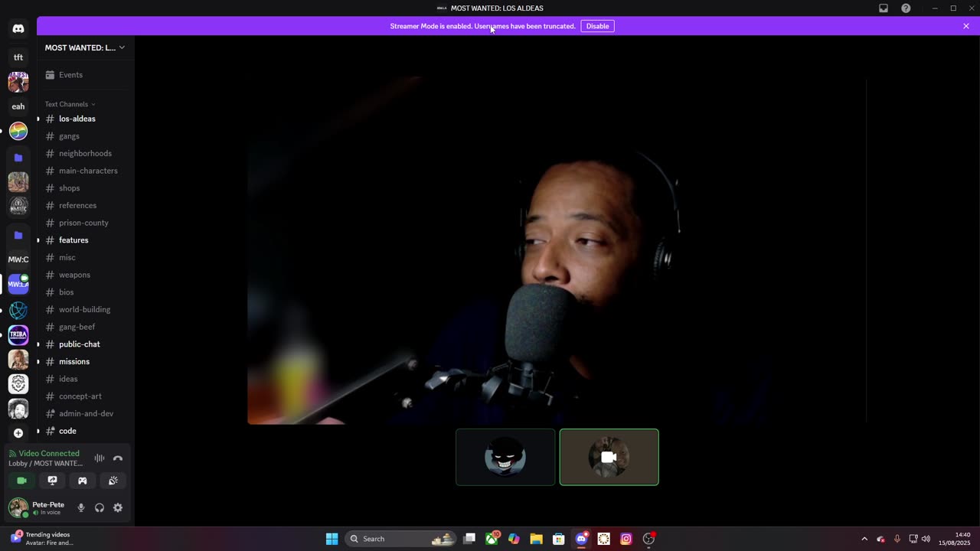
Task: Open the Discord help icon
Action: tap(906, 8)
